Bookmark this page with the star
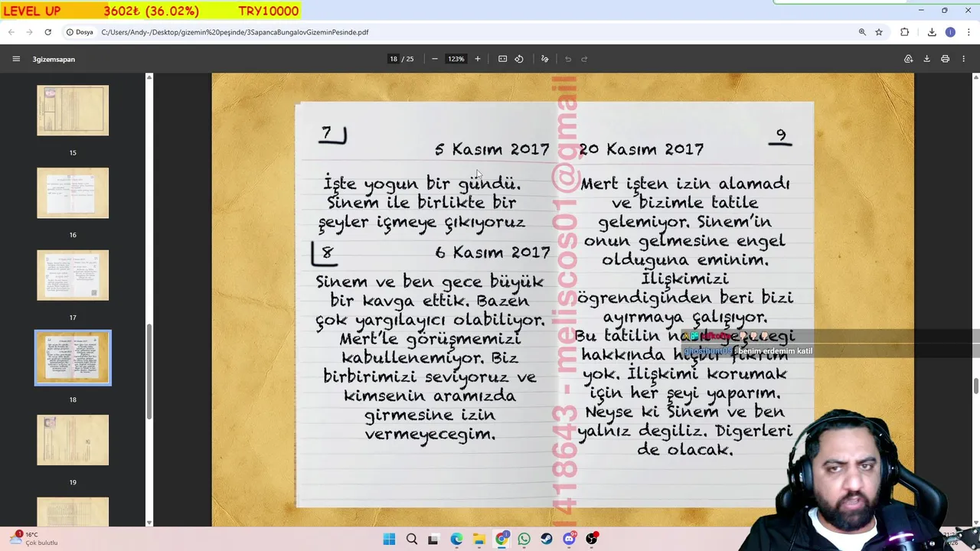The height and width of the screenshot is (551, 980). (879, 32)
